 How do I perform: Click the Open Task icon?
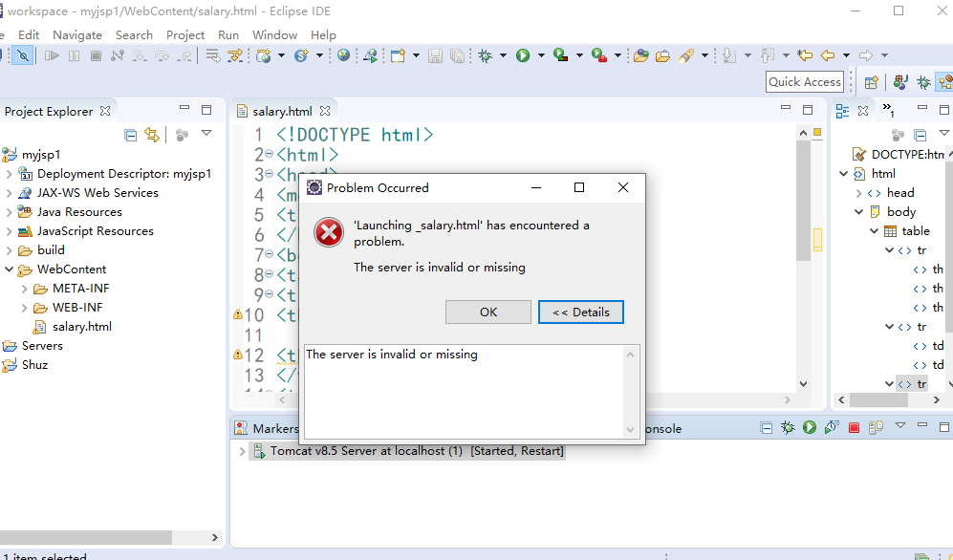click(662, 55)
